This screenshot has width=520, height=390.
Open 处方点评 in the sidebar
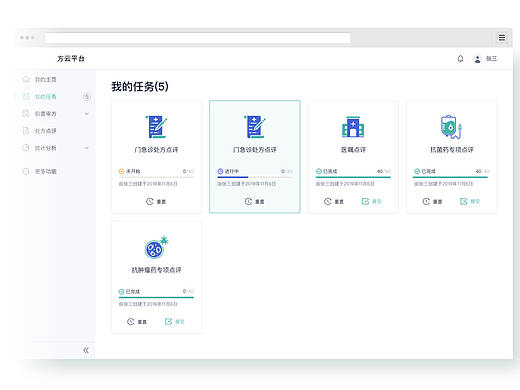[x=46, y=131]
